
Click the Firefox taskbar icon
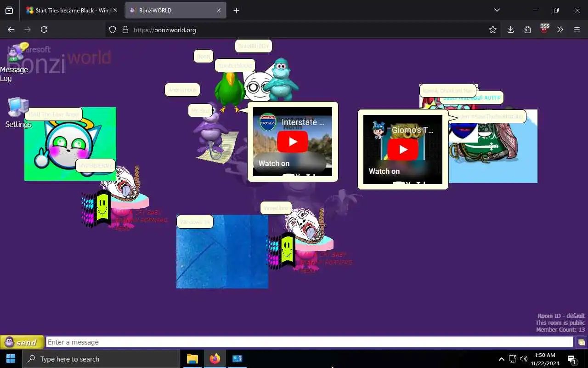click(215, 359)
